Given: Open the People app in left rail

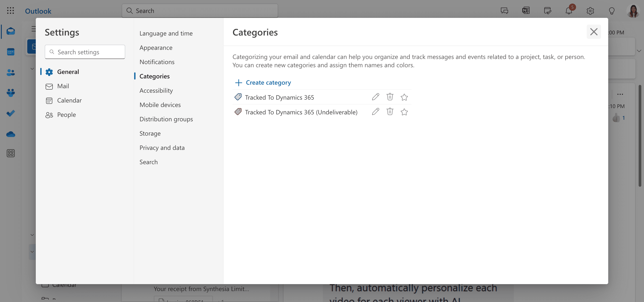Looking at the screenshot, I should point(11,72).
